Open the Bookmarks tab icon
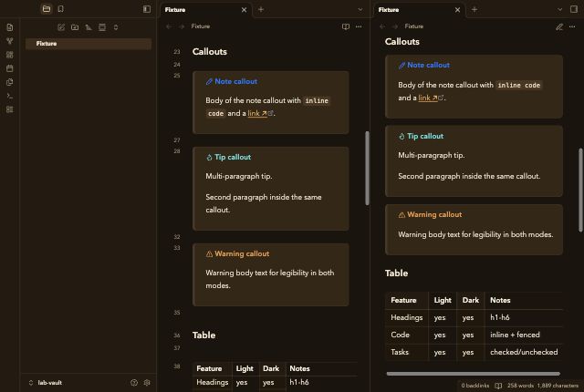The height and width of the screenshot is (392, 584). (x=61, y=9)
